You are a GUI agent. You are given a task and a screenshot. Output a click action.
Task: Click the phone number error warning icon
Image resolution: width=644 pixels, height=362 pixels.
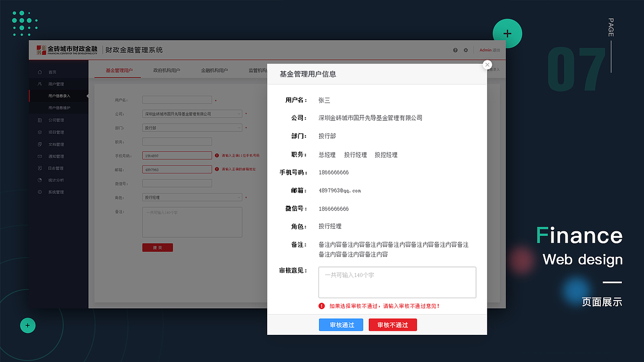pos(217,156)
